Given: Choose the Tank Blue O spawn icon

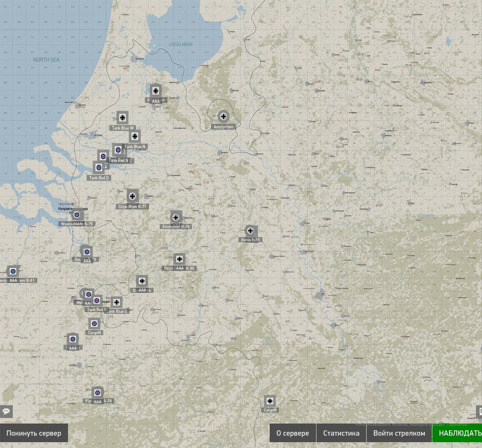Looking at the screenshot, I should (x=117, y=302).
